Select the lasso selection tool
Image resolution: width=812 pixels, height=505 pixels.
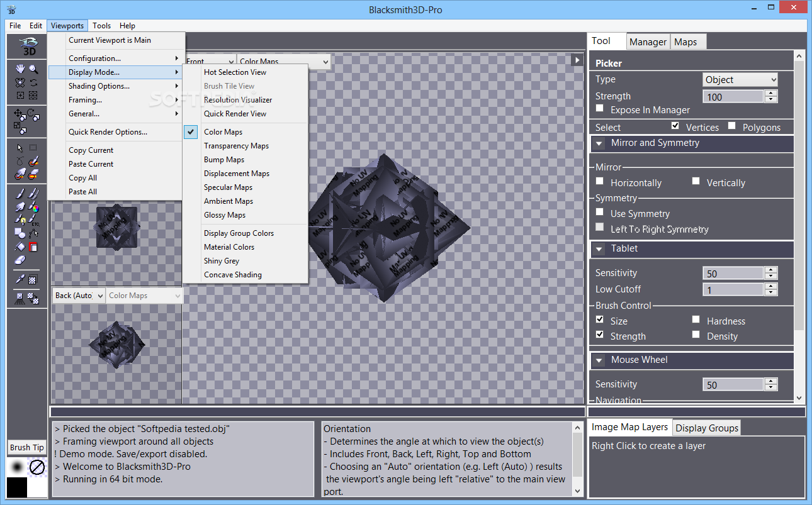pyautogui.click(x=20, y=161)
